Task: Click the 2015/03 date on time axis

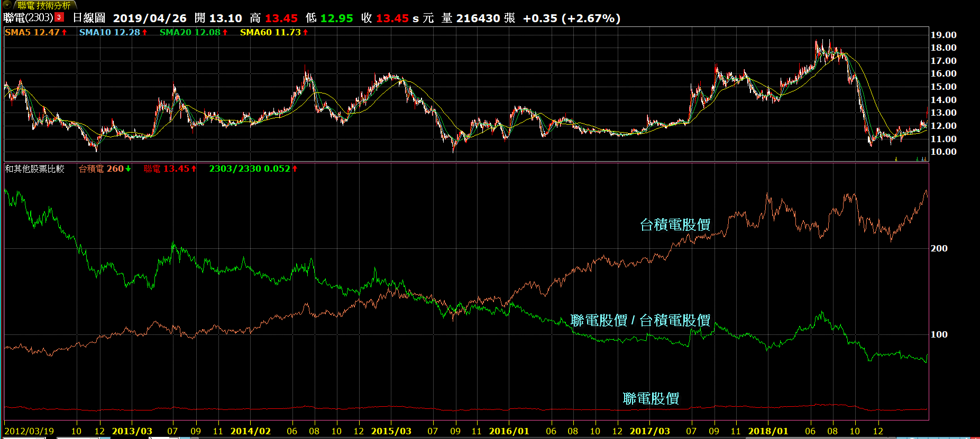Action: tap(391, 431)
